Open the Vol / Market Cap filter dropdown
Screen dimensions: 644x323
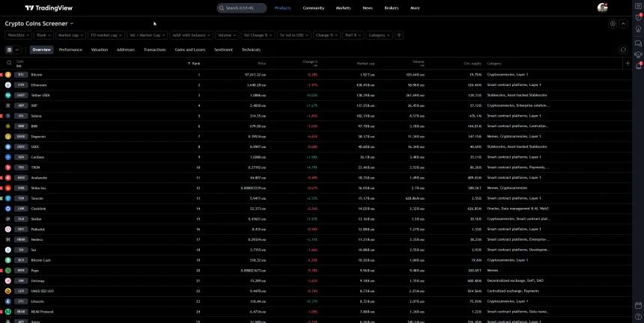tap(147, 35)
